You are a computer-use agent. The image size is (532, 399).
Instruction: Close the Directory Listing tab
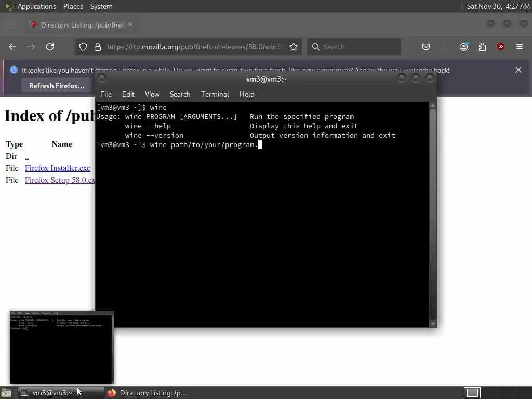[x=130, y=25]
